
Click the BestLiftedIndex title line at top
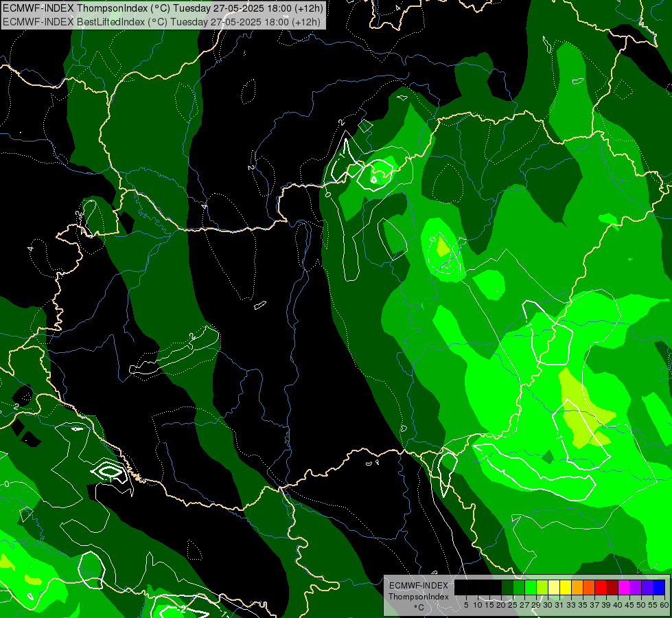pyautogui.click(x=161, y=22)
